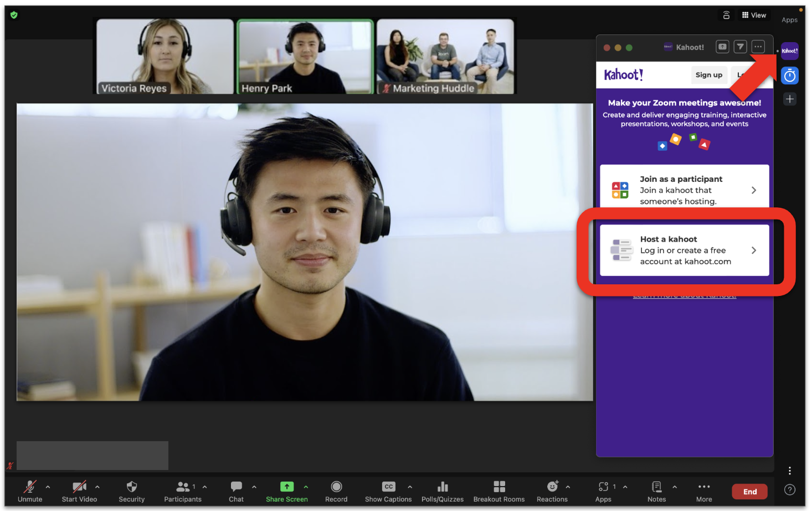This screenshot has width=812, height=511.
Task: Select Victoria Reyes video thumbnail
Action: [165, 57]
